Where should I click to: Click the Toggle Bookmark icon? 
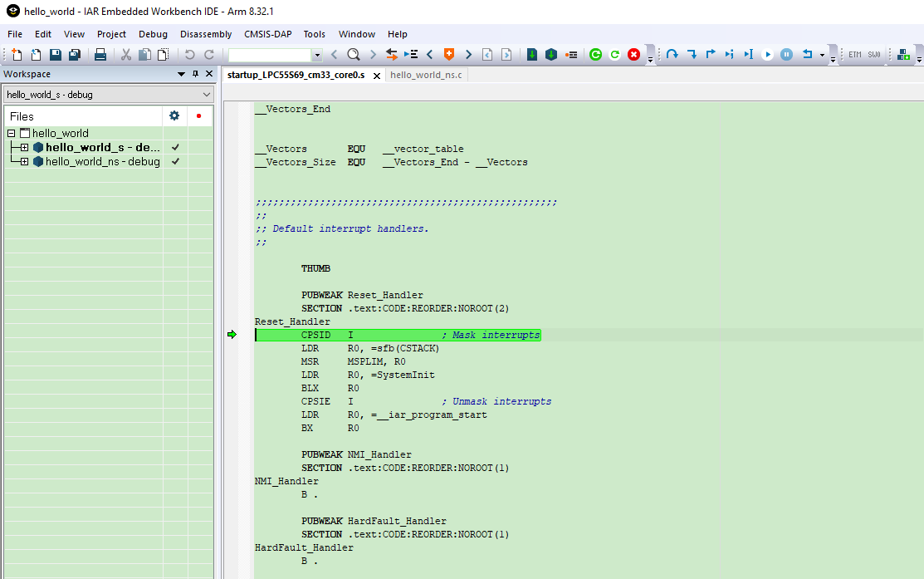coord(449,55)
